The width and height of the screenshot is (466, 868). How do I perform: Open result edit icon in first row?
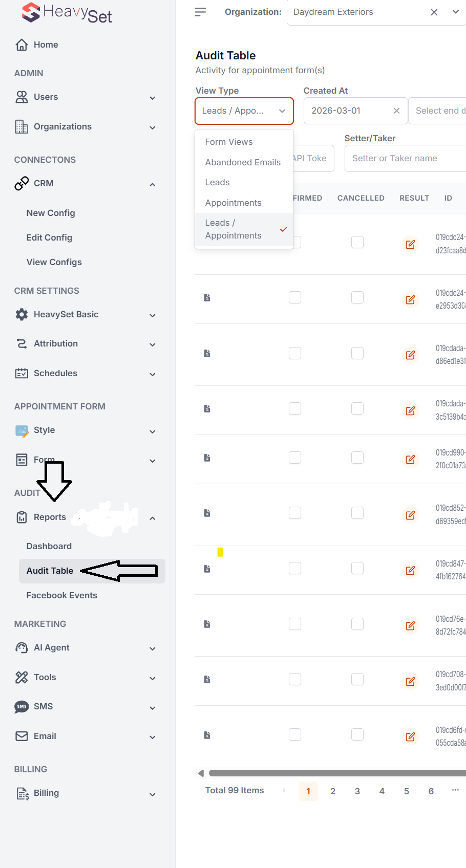[410, 244]
